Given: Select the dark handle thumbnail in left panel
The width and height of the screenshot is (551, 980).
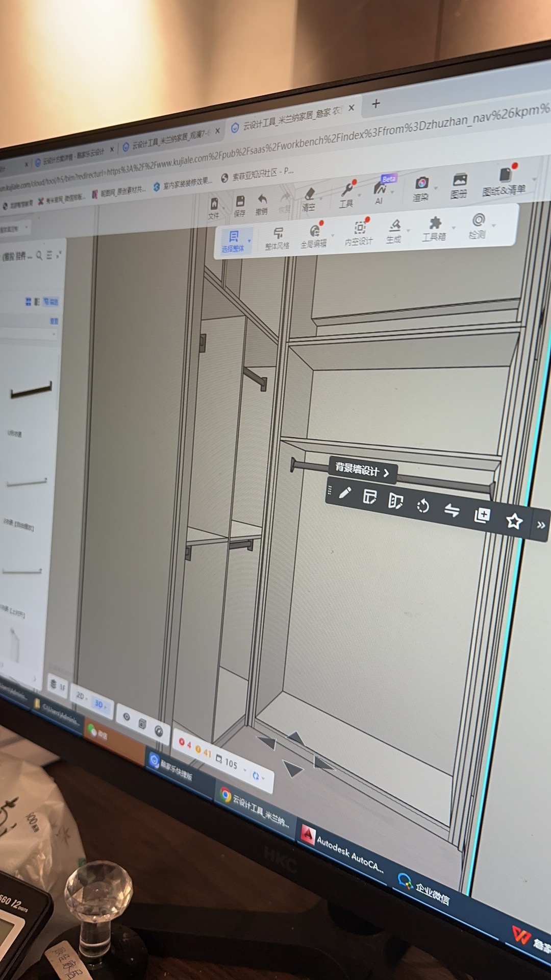Looking at the screenshot, I should [x=31, y=390].
